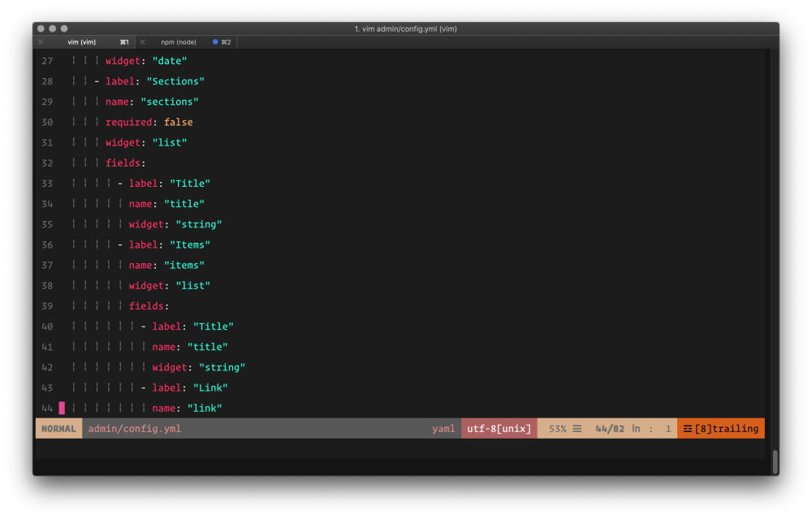The height and width of the screenshot is (519, 812).
Task: Click the admin/config.yml filename in statusline
Action: [x=134, y=429]
